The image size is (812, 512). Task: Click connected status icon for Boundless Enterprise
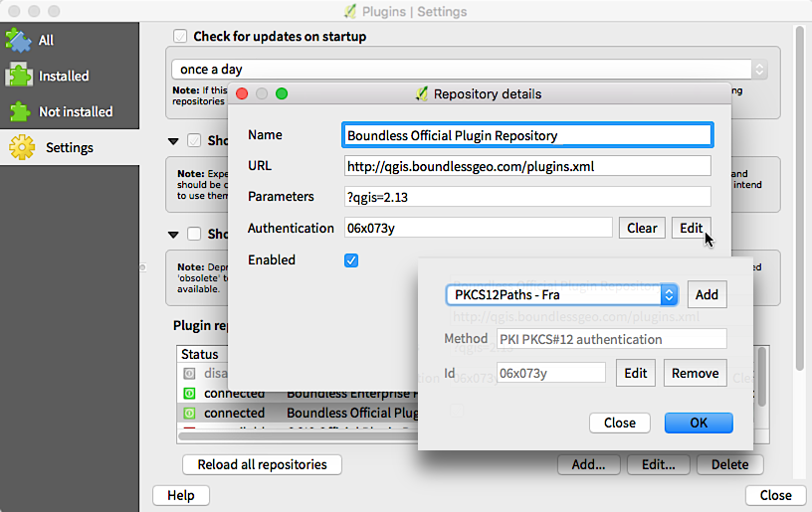click(189, 394)
